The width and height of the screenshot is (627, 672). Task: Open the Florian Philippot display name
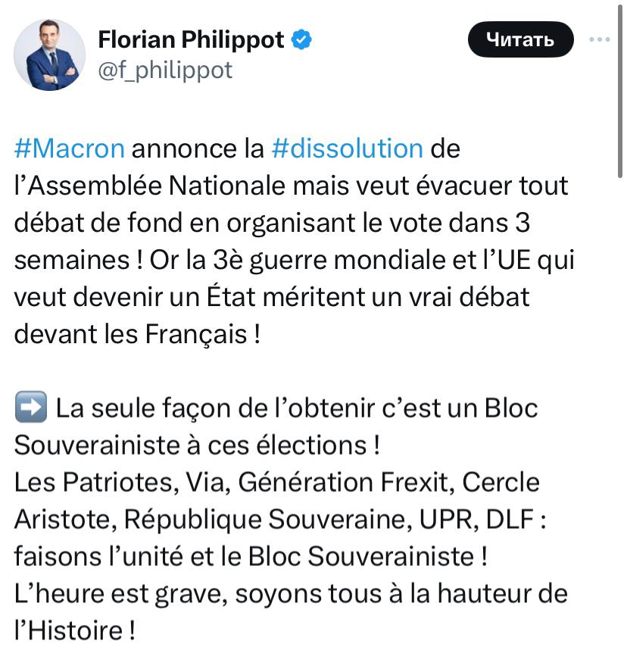point(191,39)
